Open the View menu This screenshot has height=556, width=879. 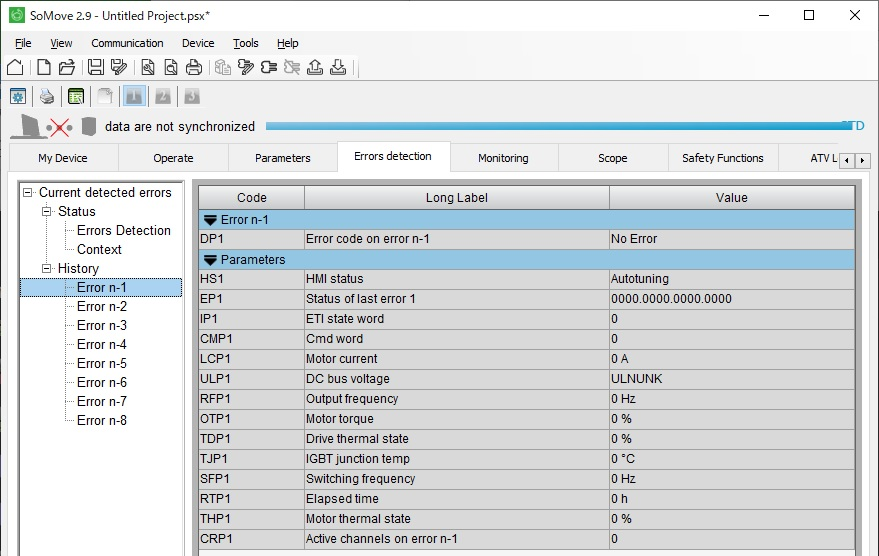pyautogui.click(x=61, y=43)
